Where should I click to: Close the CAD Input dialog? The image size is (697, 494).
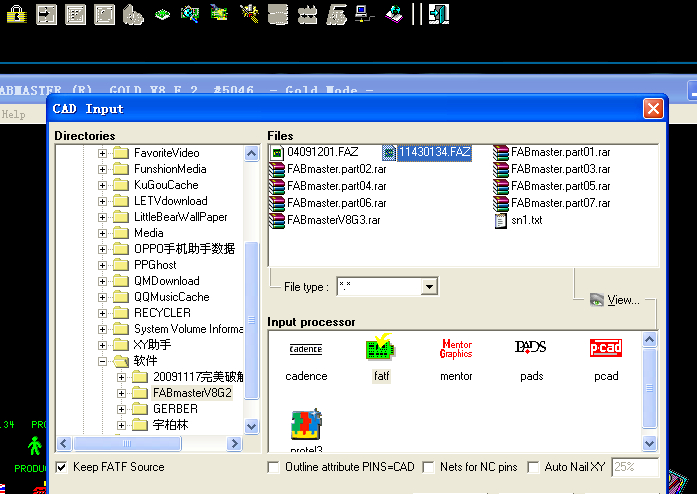coord(653,108)
